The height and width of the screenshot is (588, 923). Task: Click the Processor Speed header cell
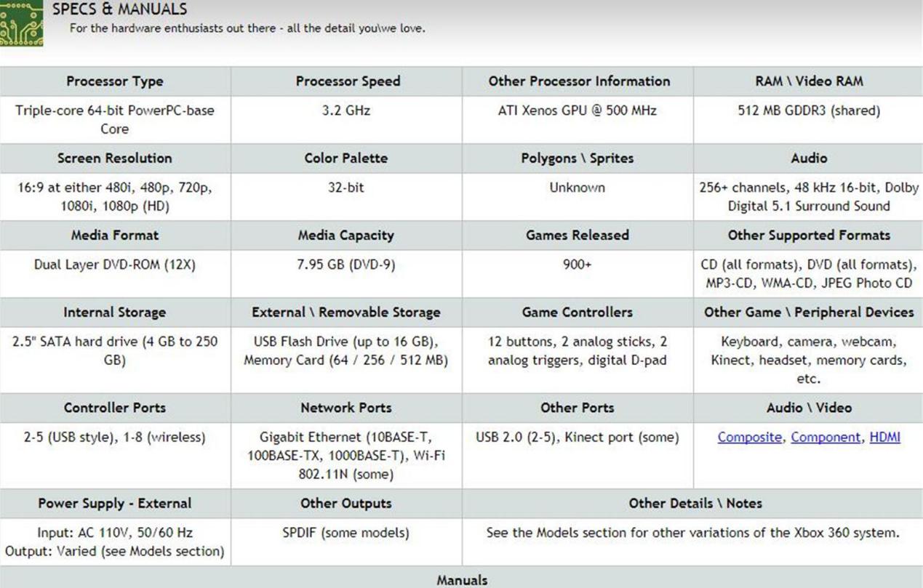click(x=348, y=81)
